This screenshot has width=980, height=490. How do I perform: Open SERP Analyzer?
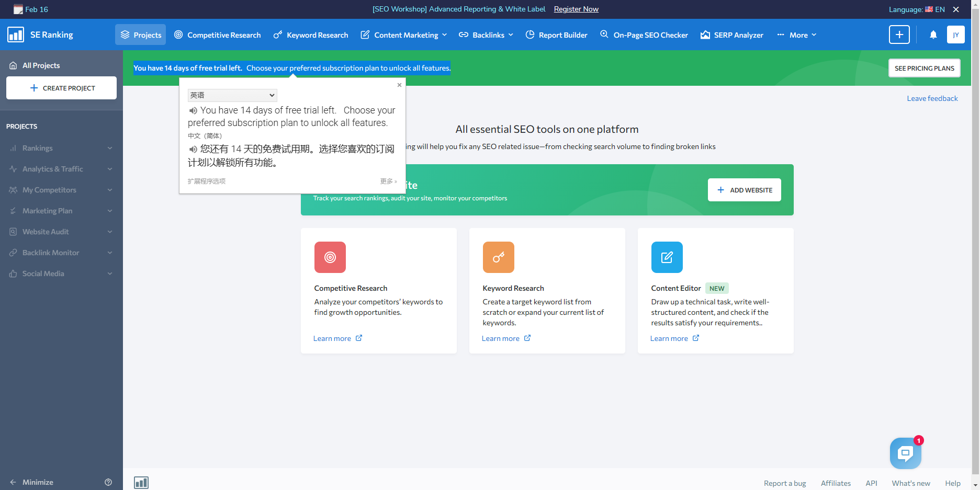pos(732,35)
